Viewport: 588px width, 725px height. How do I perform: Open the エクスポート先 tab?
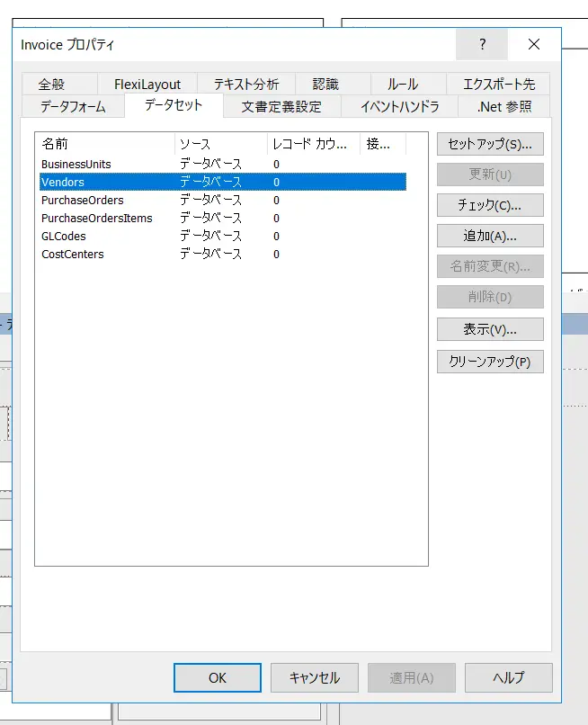click(499, 85)
